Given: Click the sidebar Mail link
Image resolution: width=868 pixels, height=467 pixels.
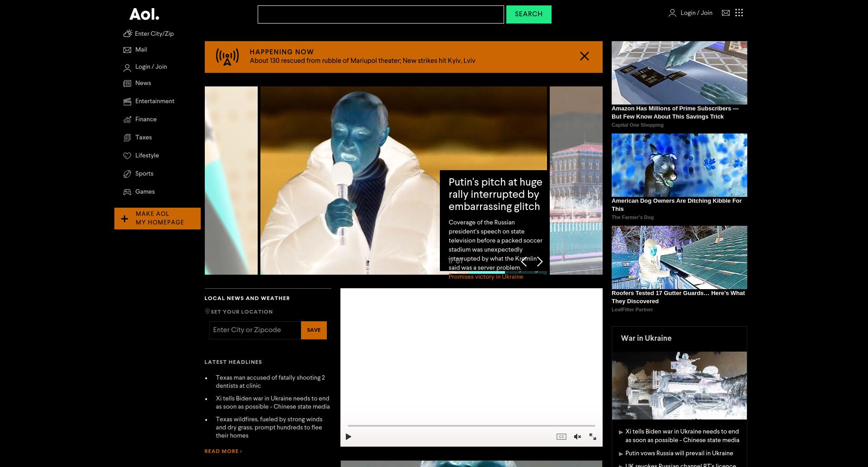Looking at the screenshot, I should coord(141,50).
